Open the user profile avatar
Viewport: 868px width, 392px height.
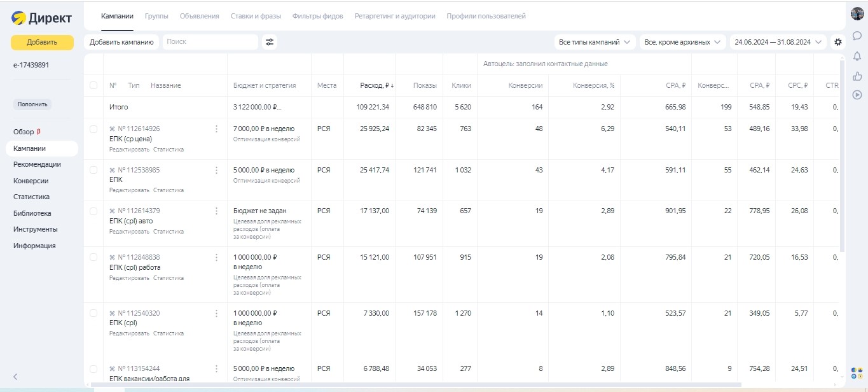pyautogui.click(x=857, y=14)
